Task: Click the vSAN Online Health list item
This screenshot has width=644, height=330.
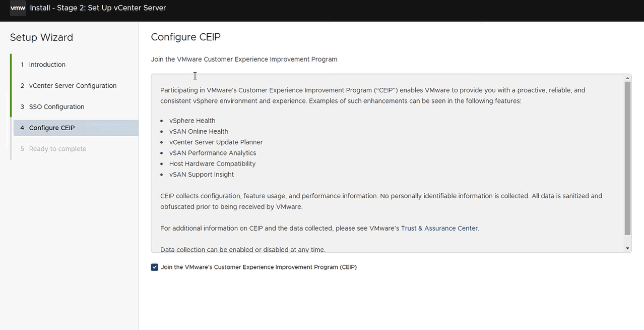Action: [x=199, y=131]
